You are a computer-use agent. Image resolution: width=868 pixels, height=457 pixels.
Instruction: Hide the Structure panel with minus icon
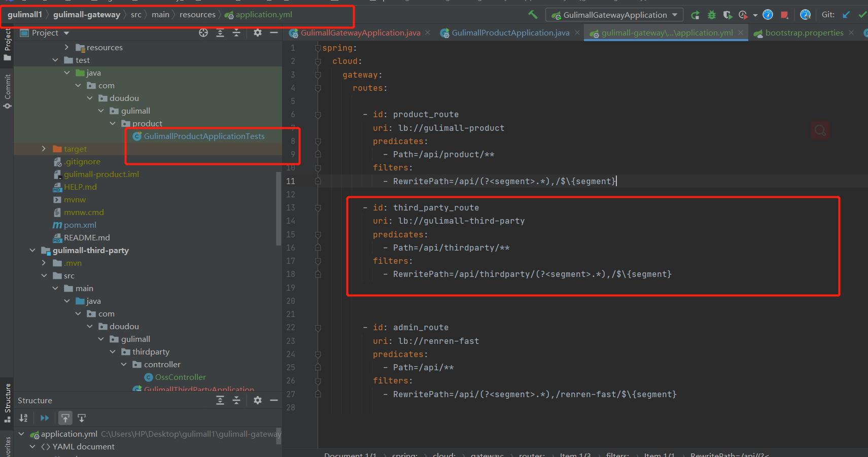click(274, 401)
